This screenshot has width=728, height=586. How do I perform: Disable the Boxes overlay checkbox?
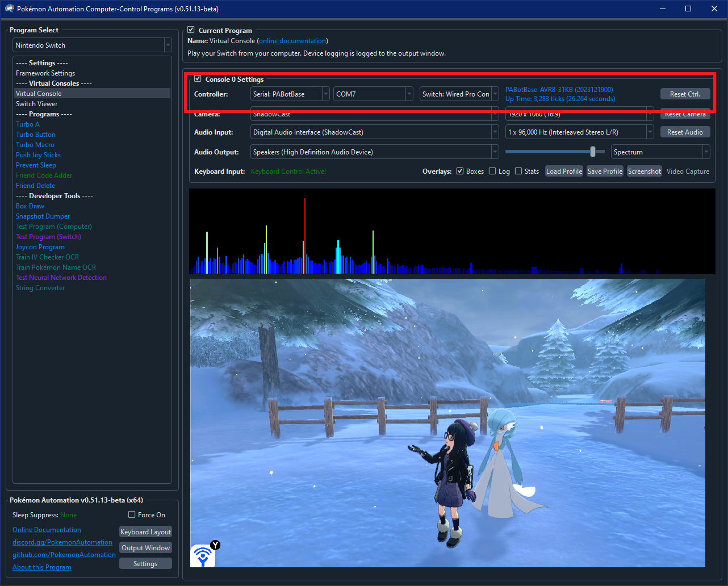460,171
